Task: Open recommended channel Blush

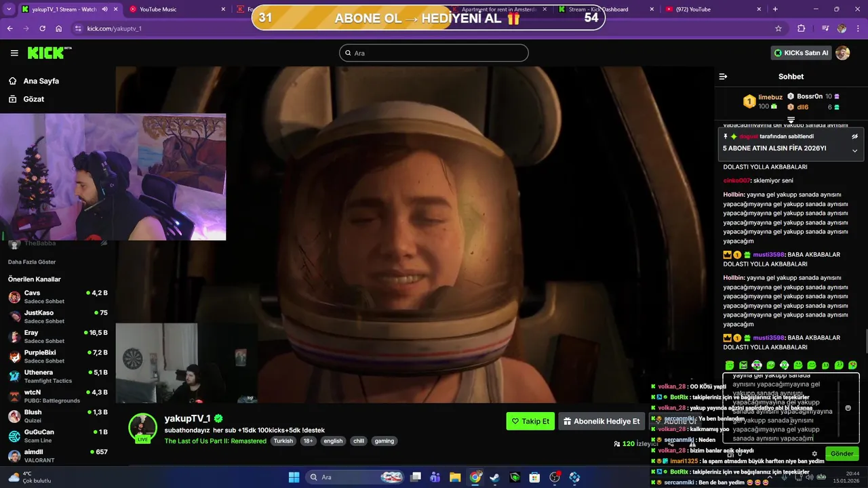Action: click(58, 416)
